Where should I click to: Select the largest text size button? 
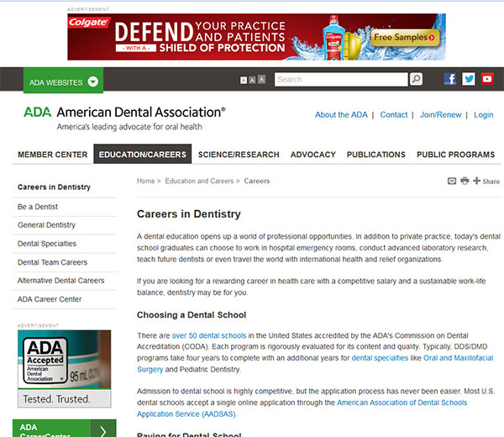pyautogui.click(x=261, y=79)
